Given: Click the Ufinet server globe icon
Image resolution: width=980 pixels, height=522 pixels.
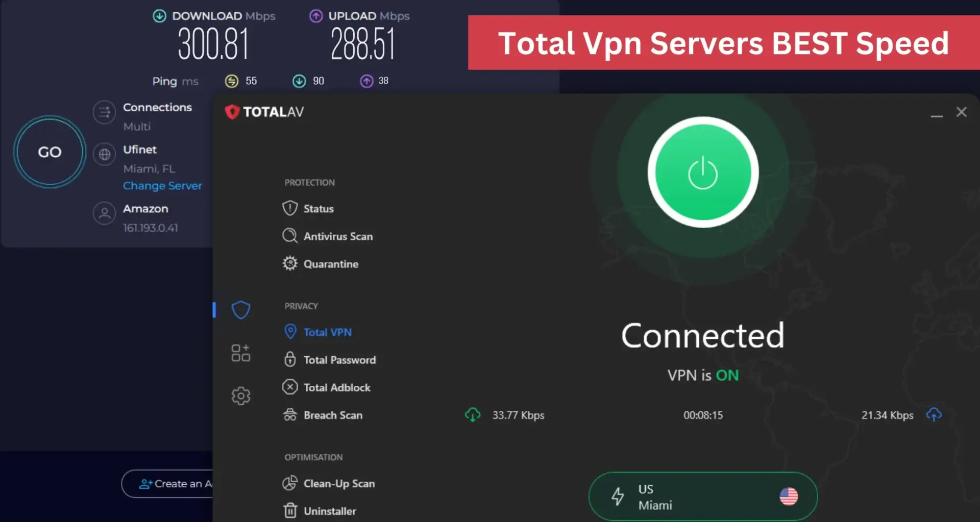Looking at the screenshot, I should (104, 154).
